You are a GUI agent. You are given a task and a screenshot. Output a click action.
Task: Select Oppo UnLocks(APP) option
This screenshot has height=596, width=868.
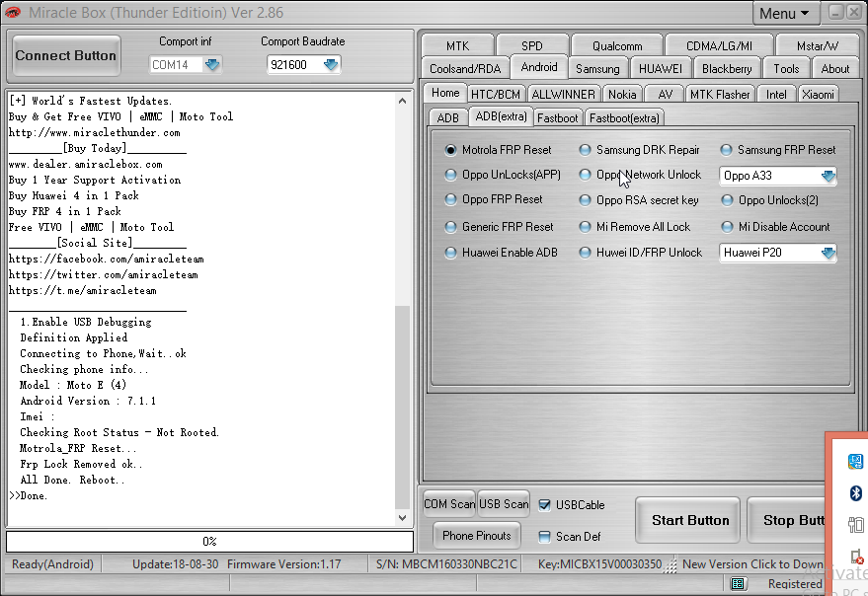503,175
